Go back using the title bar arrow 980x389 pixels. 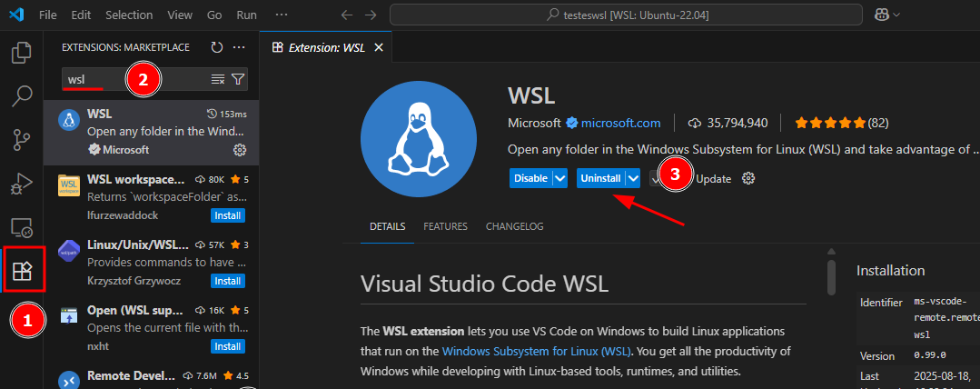[347, 15]
